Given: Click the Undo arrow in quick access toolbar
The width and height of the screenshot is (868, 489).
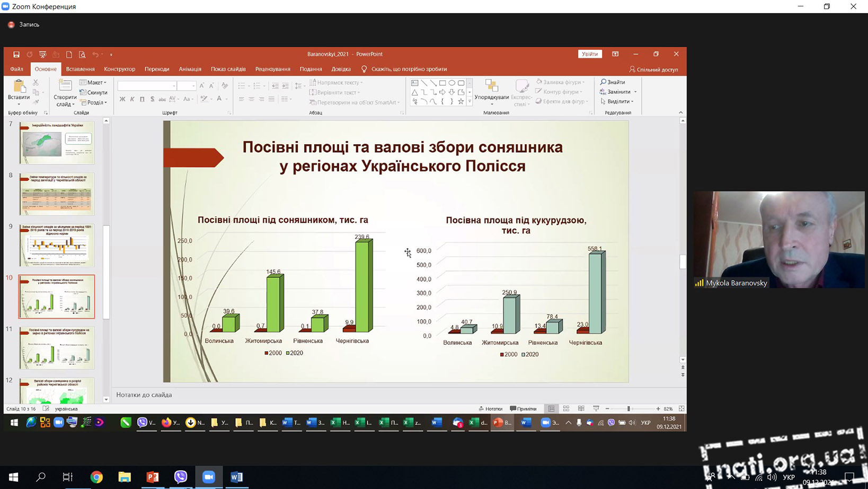Looking at the screenshot, I should tap(95, 55).
